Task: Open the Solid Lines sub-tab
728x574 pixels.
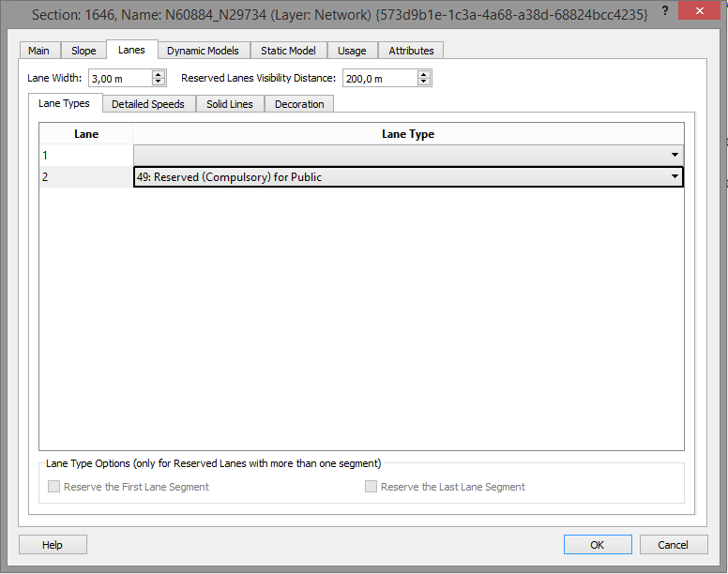Action: coord(230,104)
